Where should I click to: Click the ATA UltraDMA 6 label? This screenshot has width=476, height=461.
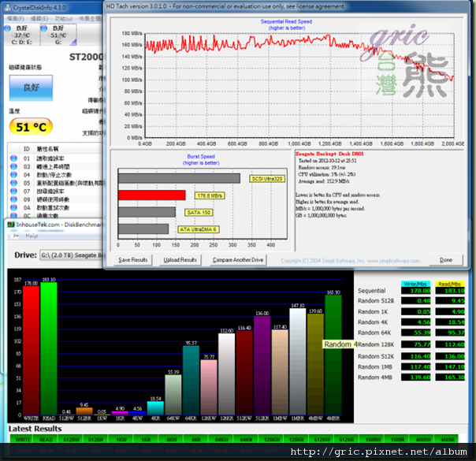(x=199, y=229)
